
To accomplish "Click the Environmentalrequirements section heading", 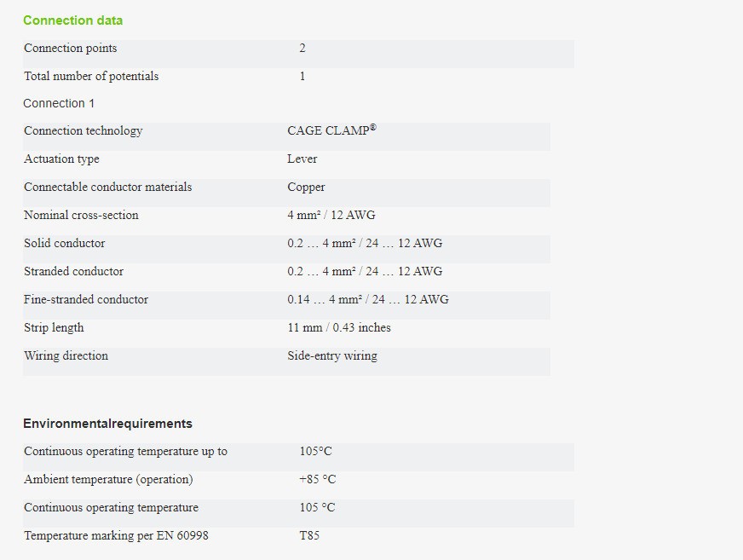I will coord(107,424).
